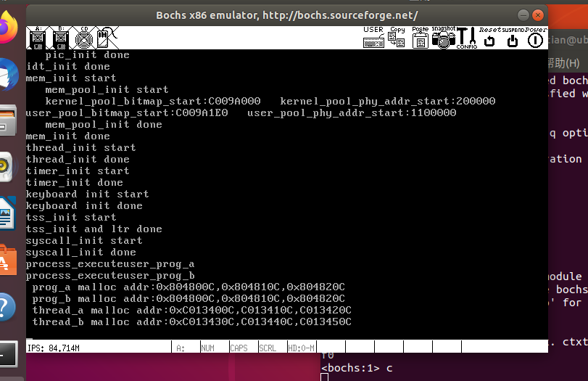This screenshot has height=381, width=588.
Task: Click the Paste clipboard icon
Action: click(420, 38)
